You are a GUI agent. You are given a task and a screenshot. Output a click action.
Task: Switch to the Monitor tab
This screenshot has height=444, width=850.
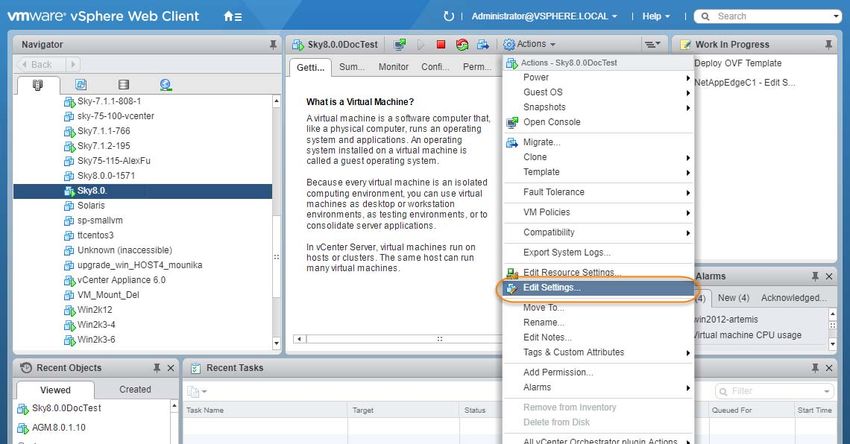(393, 67)
